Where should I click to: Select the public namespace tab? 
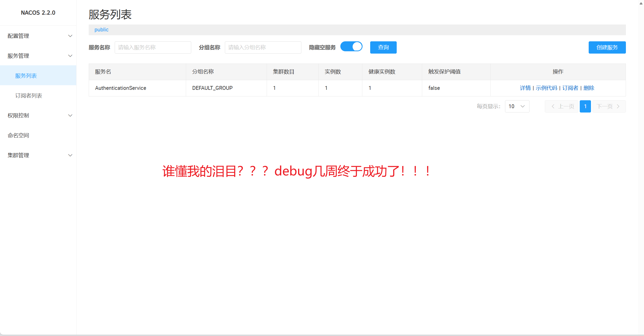tap(101, 30)
